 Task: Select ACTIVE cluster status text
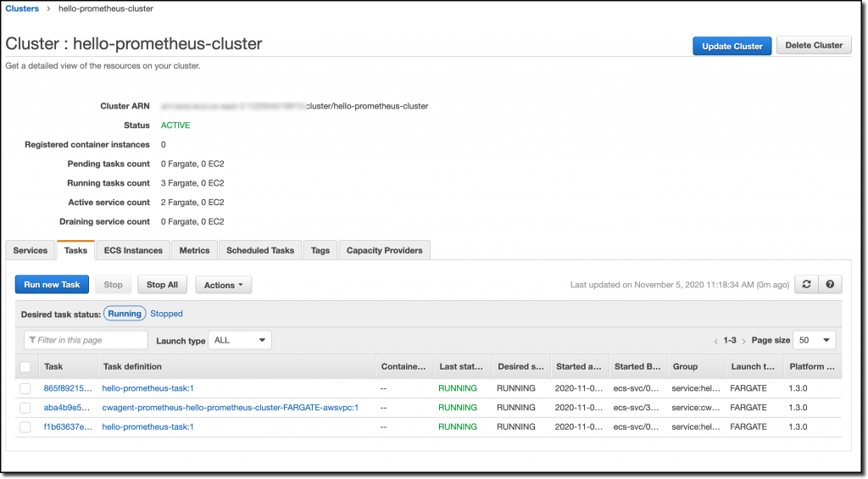175,125
